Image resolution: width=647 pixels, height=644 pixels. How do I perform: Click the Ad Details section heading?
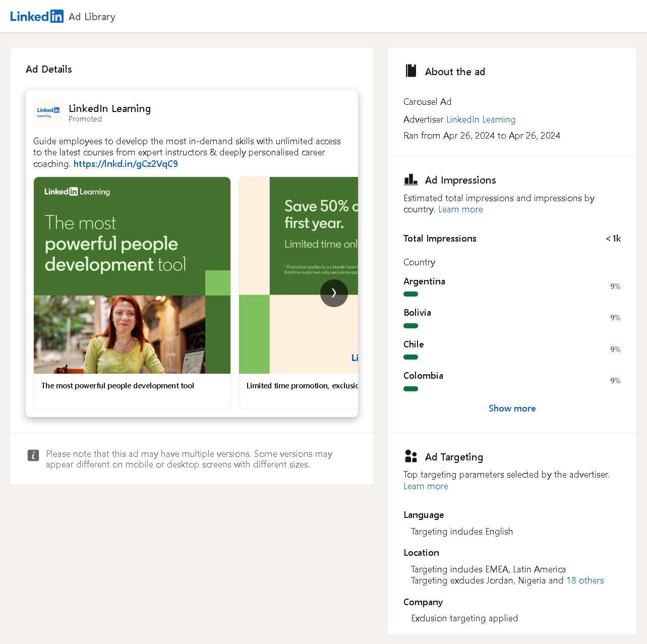coord(48,69)
